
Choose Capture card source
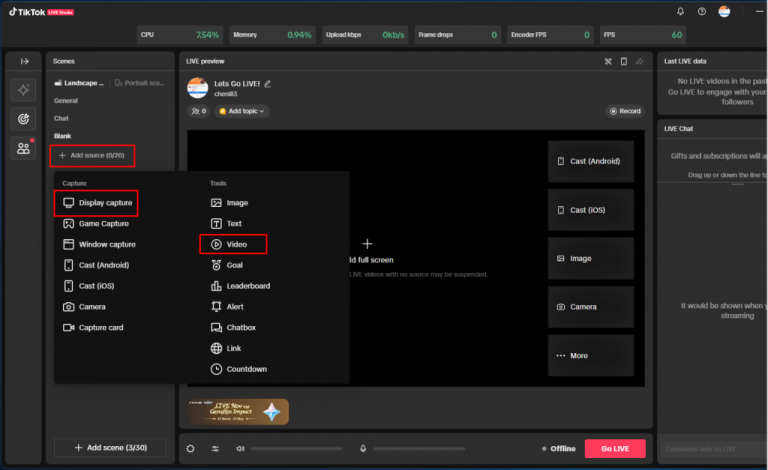(93, 328)
